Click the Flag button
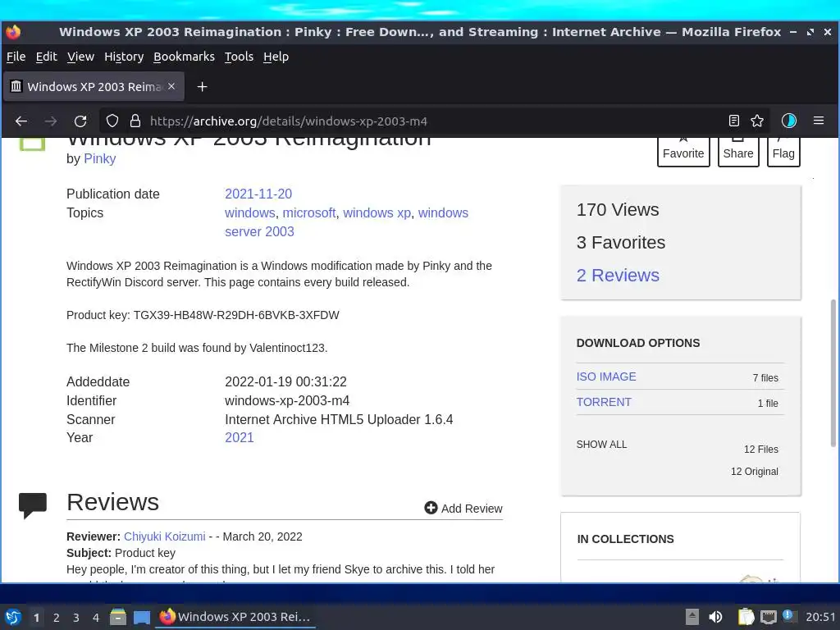Viewport: 840px width, 630px height. [x=783, y=152]
